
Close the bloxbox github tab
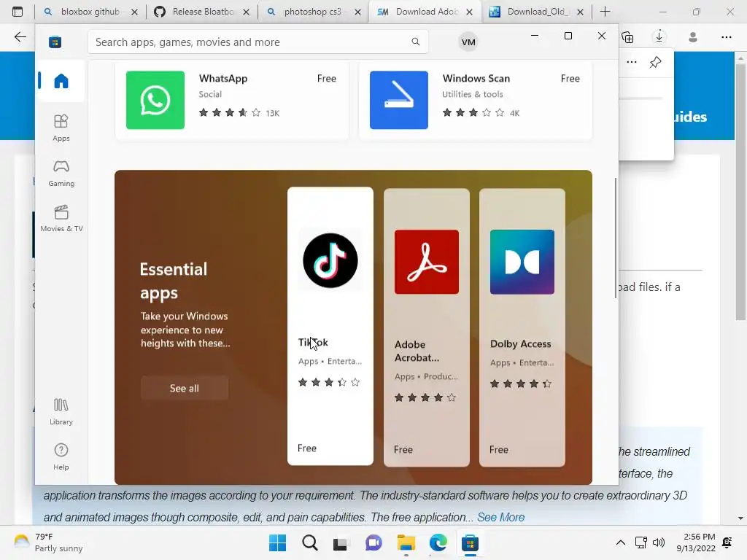point(134,12)
